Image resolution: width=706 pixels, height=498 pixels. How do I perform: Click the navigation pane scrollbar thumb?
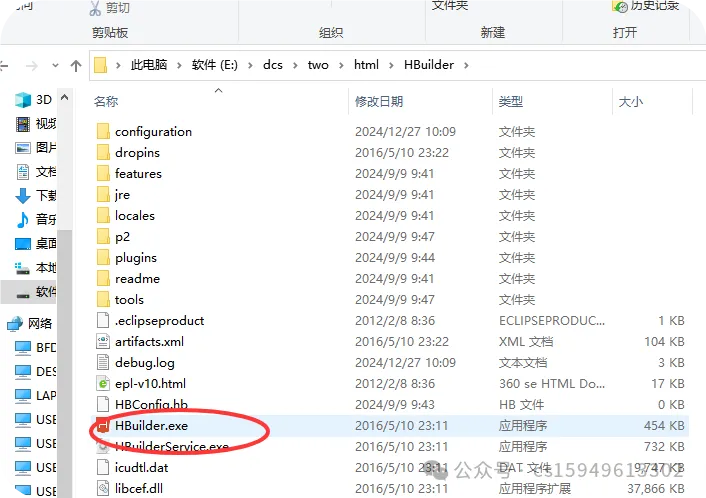[64, 362]
